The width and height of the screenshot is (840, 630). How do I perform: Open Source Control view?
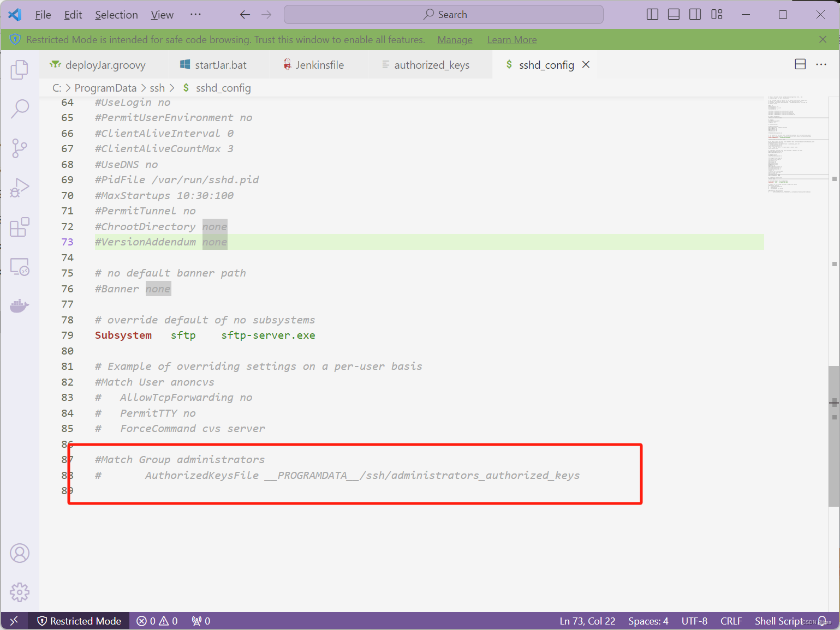[20, 148]
